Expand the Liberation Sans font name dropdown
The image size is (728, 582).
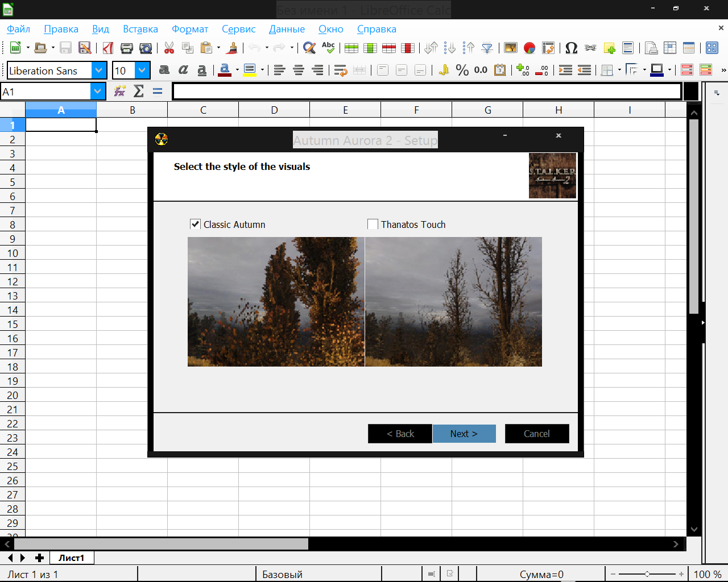click(x=99, y=70)
